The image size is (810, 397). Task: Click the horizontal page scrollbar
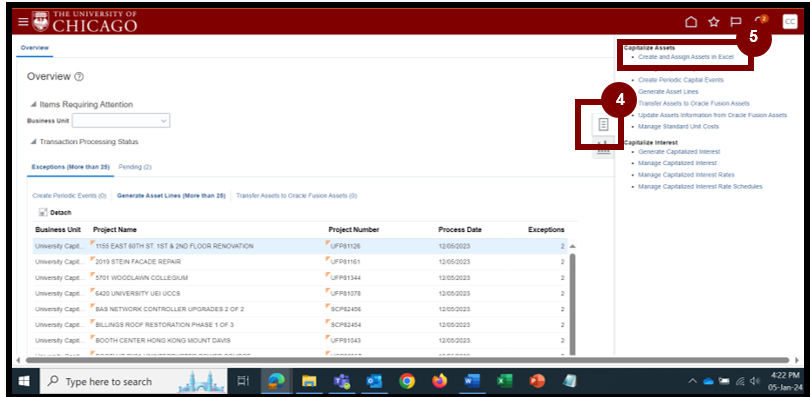(408, 360)
